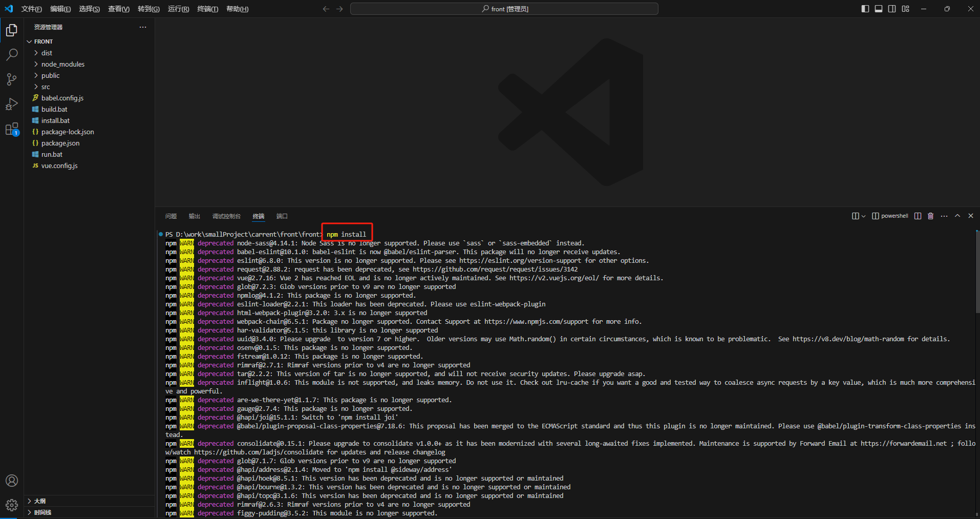Open the Explorer view in activity bar
This screenshot has height=519, width=980.
pyautogui.click(x=11, y=30)
